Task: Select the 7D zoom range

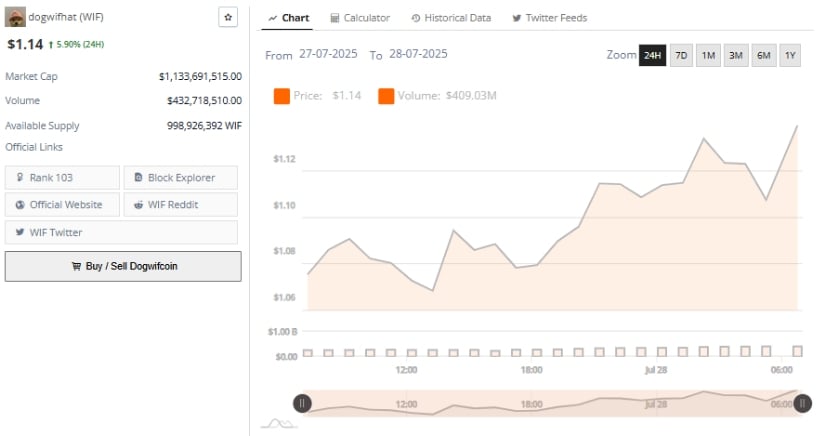Action: pos(681,55)
